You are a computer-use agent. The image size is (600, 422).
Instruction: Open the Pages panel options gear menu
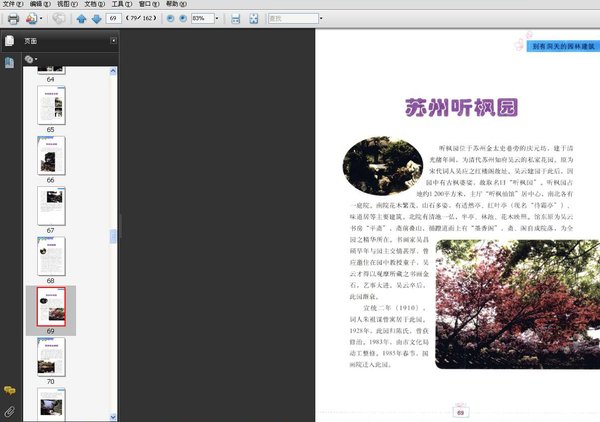coord(31,59)
